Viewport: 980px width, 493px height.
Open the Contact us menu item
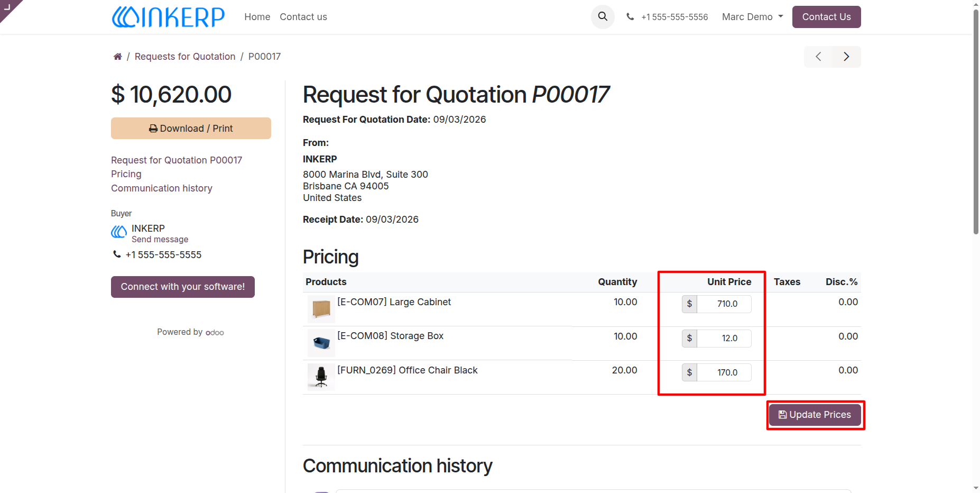tap(303, 17)
